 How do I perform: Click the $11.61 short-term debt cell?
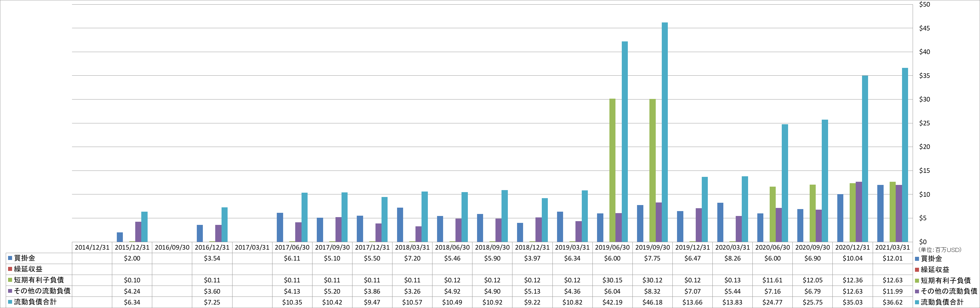tap(772, 280)
